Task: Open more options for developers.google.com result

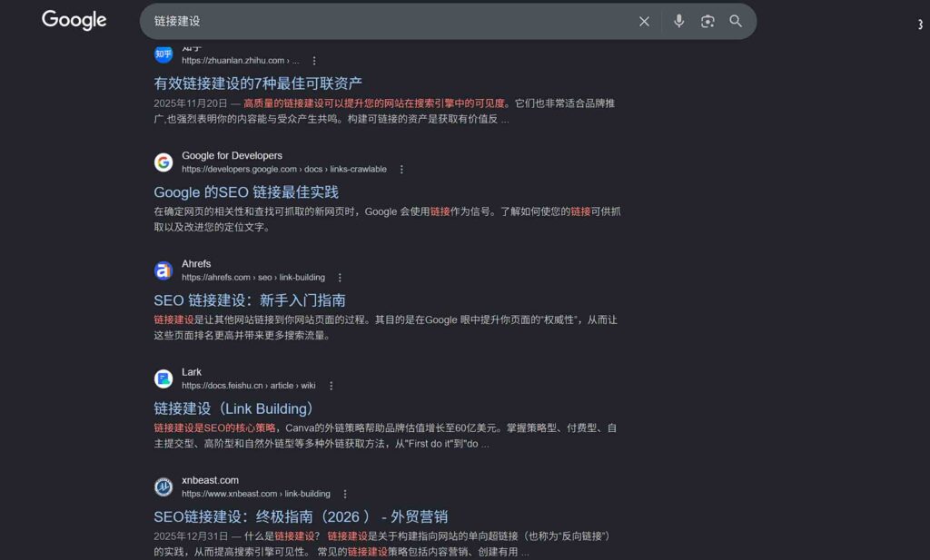Action: (401, 169)
